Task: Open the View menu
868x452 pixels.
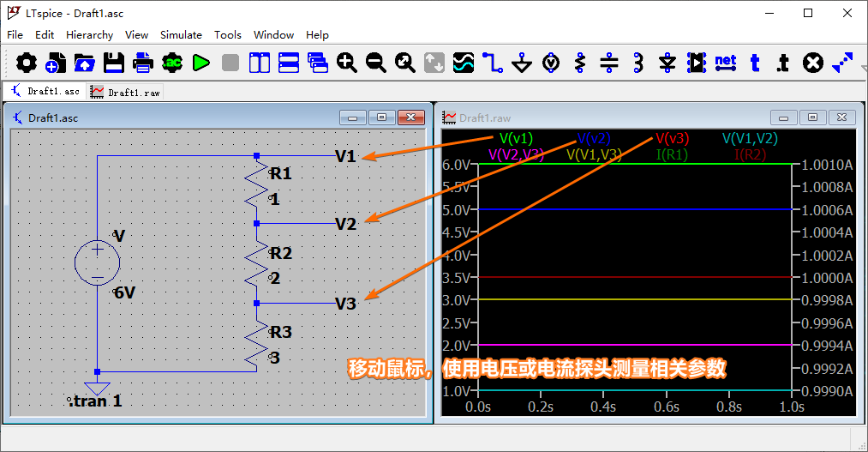Action: 136,35
